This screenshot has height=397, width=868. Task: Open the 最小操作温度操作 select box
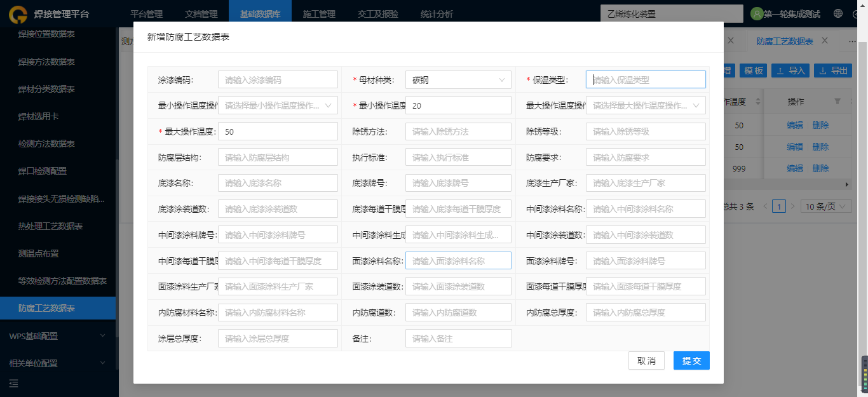click(x=278, y=105)
